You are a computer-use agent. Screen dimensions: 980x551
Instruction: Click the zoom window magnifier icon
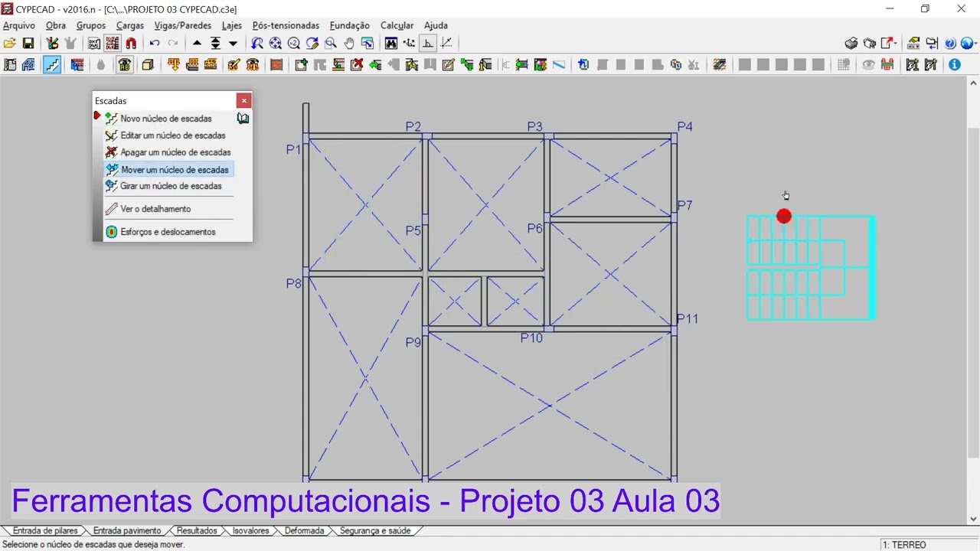(331, 44)
